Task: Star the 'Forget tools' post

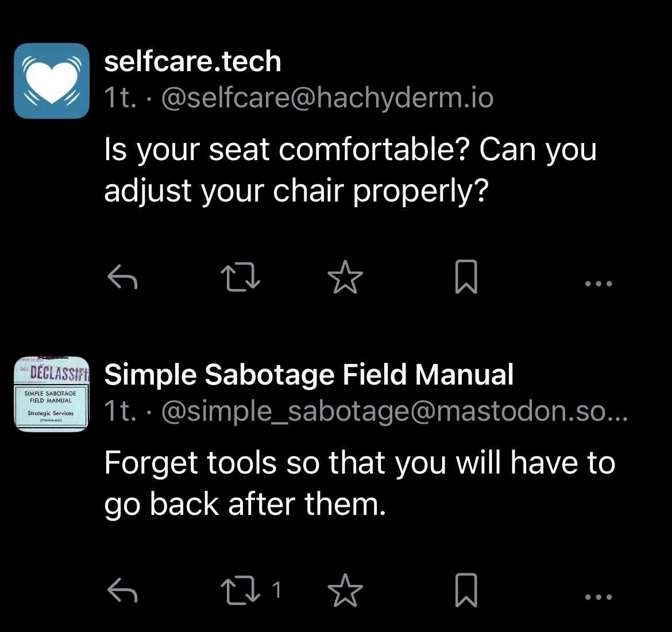Action: tap(345, 591)
